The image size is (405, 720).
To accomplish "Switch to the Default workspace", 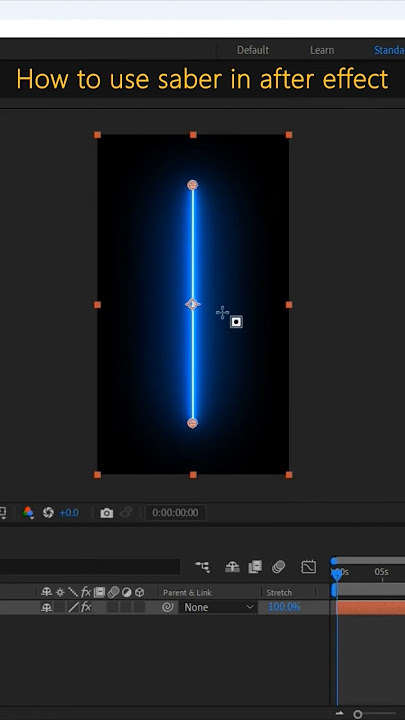I will [x=253, y=50].
